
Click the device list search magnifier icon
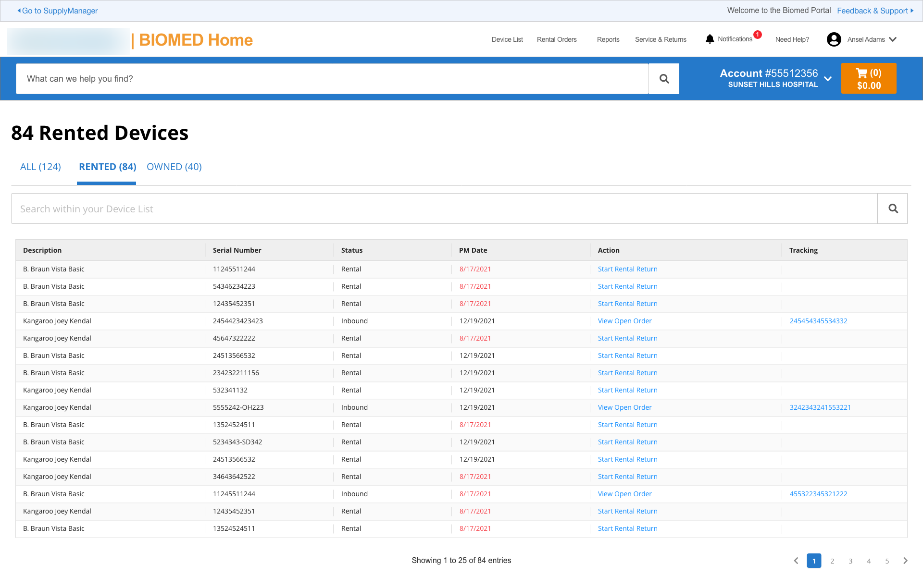click(x=893, y=208)
